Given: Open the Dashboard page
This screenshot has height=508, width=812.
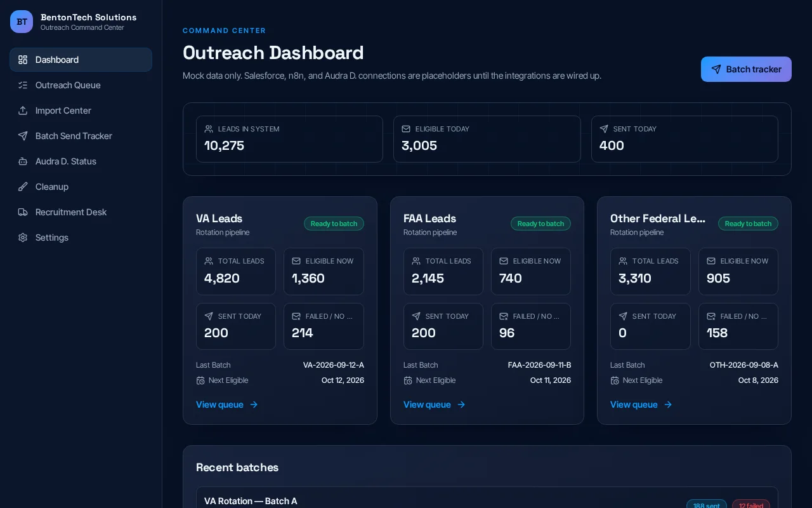Looking at the screenshot, I should [x=81, y=60].
